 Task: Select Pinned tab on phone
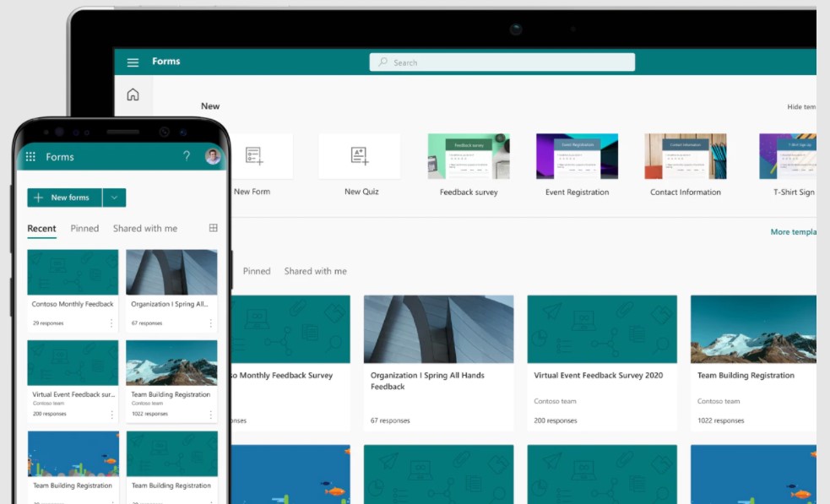point(84,229)
